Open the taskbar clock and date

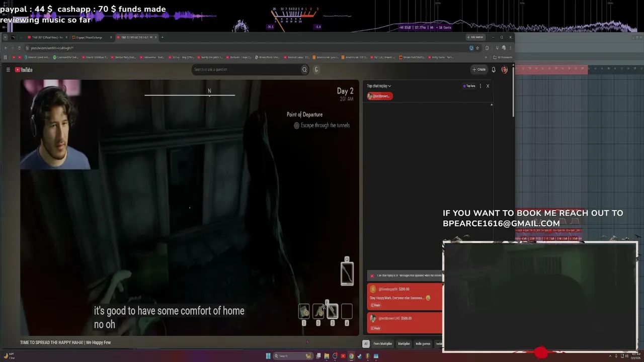635,356
